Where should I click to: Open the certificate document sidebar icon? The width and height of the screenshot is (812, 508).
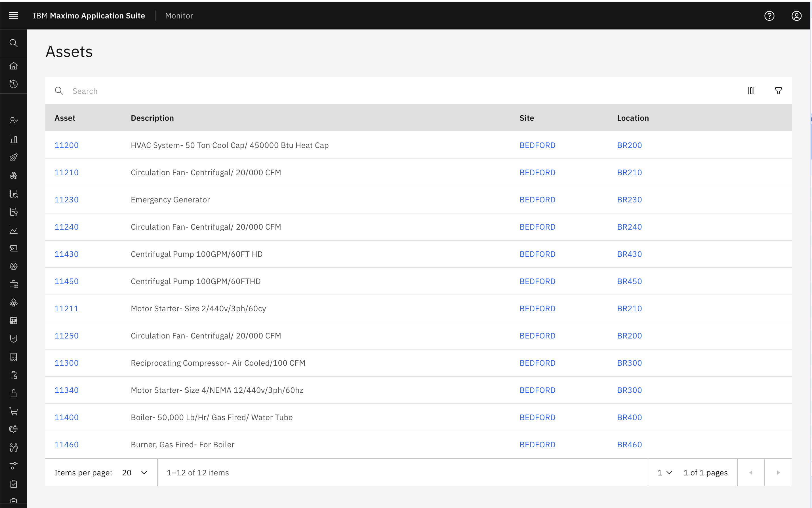[x=13, y=212]
